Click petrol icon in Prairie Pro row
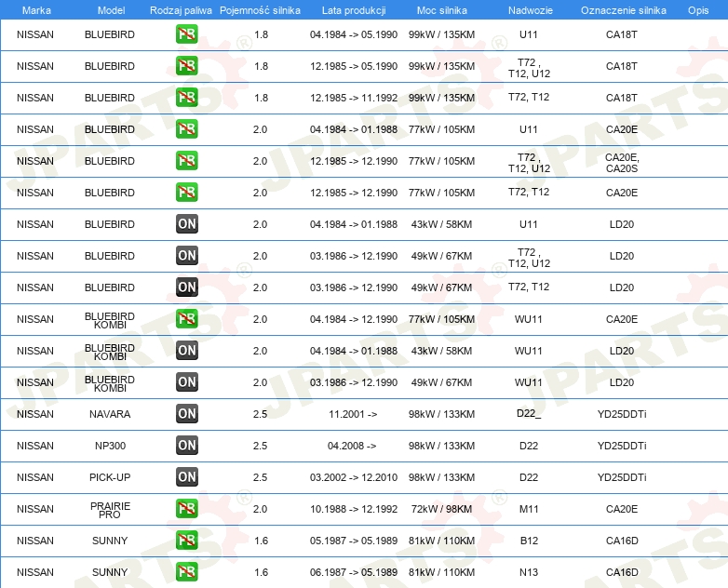The width and height of the screenshot is (728, 588). pos(186,508)
